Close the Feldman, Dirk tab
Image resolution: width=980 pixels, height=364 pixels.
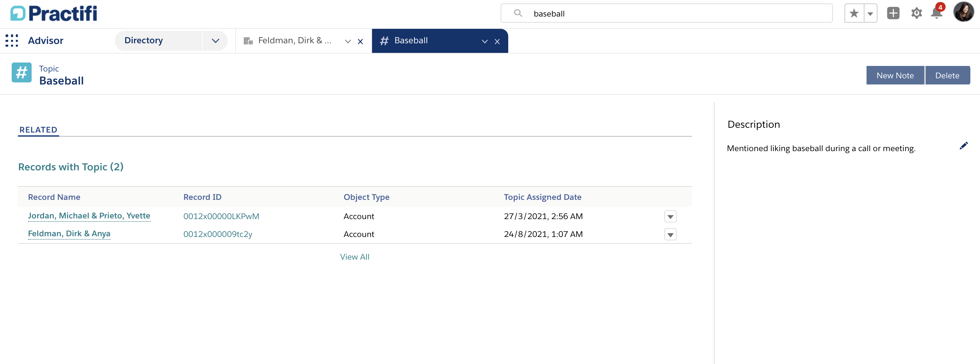click(360, 42)
